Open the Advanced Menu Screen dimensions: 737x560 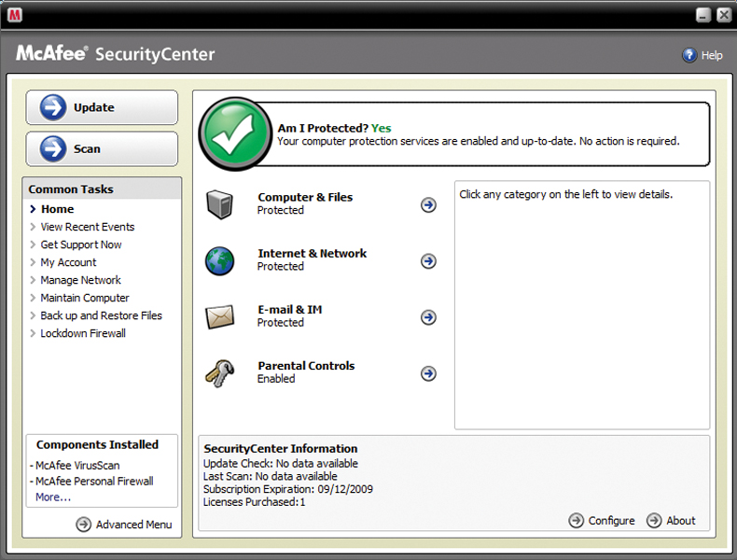point(124,525)
